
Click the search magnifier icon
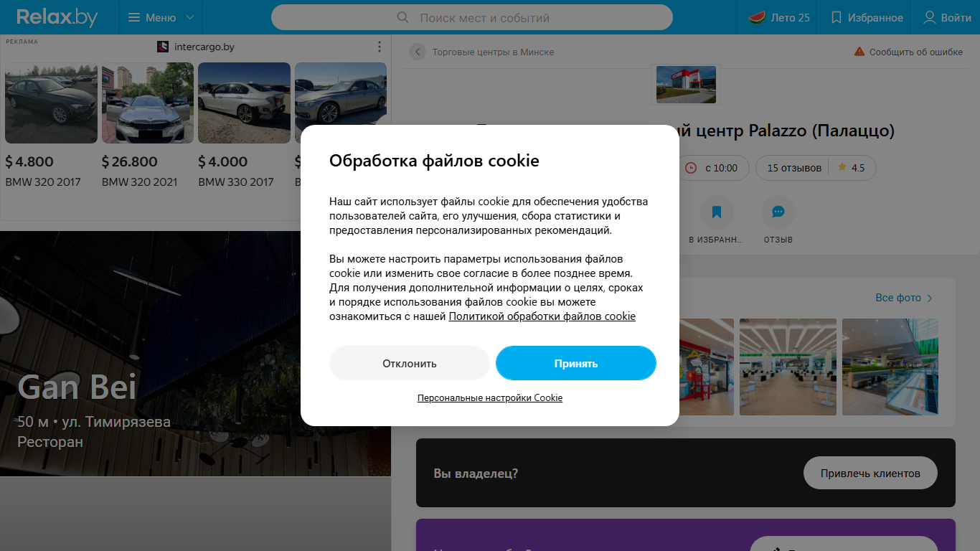pyautogui.click(x=402, y=17)
